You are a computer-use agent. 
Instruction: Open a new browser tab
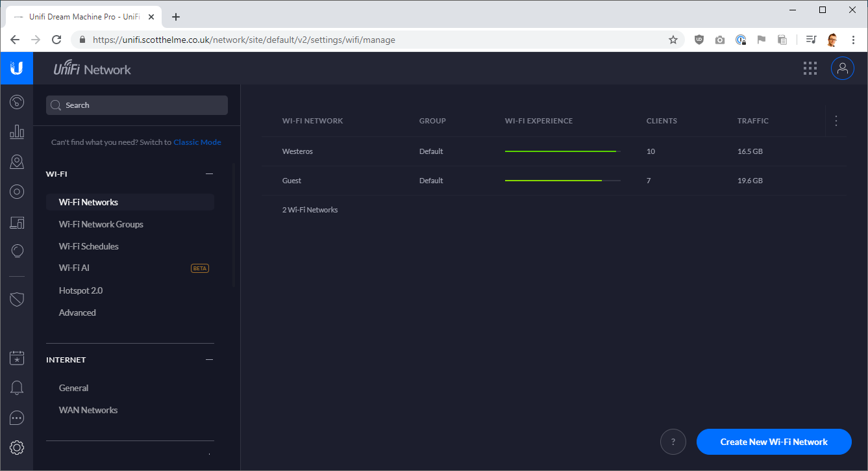tap(176, 17)
